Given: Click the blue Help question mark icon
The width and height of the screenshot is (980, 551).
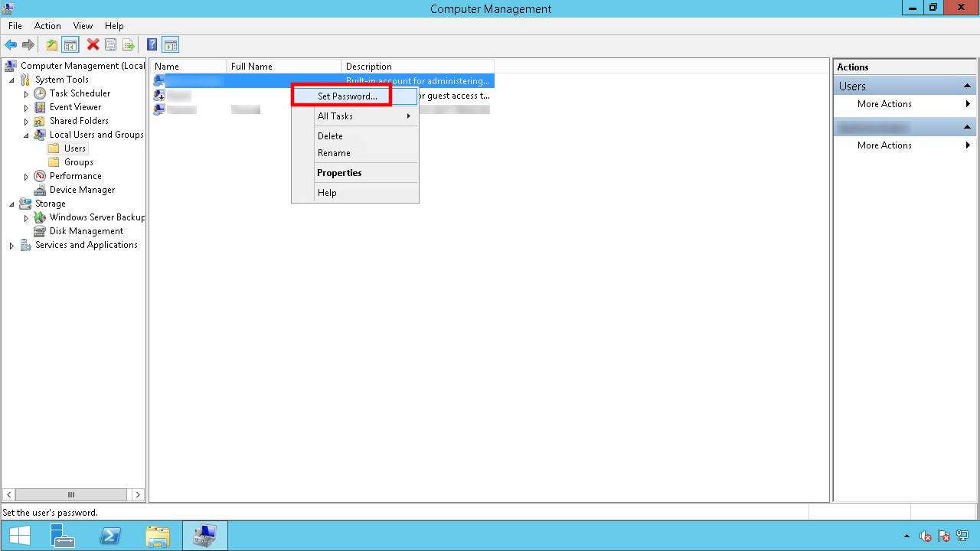Looking at the screenshot, I should click(152, 45).
